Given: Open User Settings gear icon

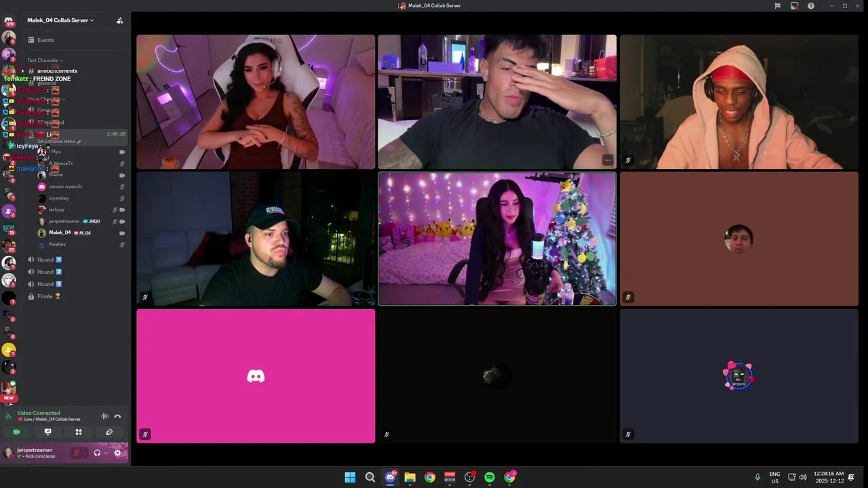Looking at the screenshot, I should 117,453.
